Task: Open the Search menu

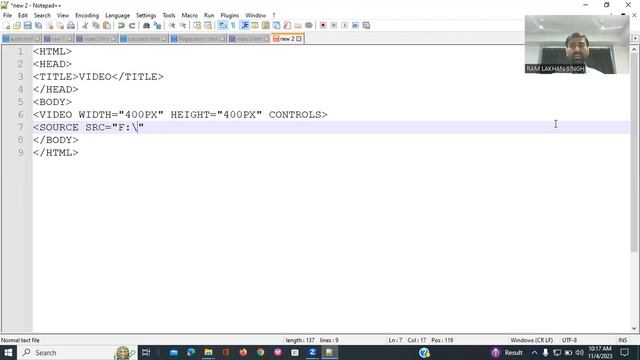Action: click(42, 15)
